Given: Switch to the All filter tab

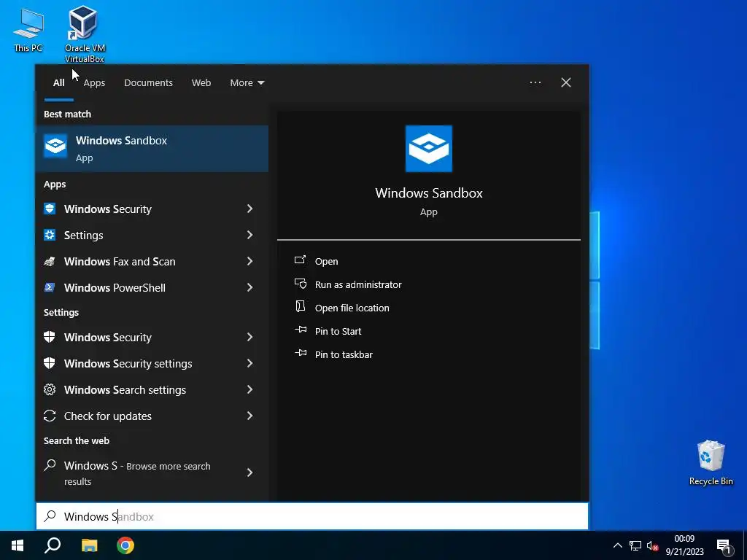Looking at the screenshot, I should 58,83.
